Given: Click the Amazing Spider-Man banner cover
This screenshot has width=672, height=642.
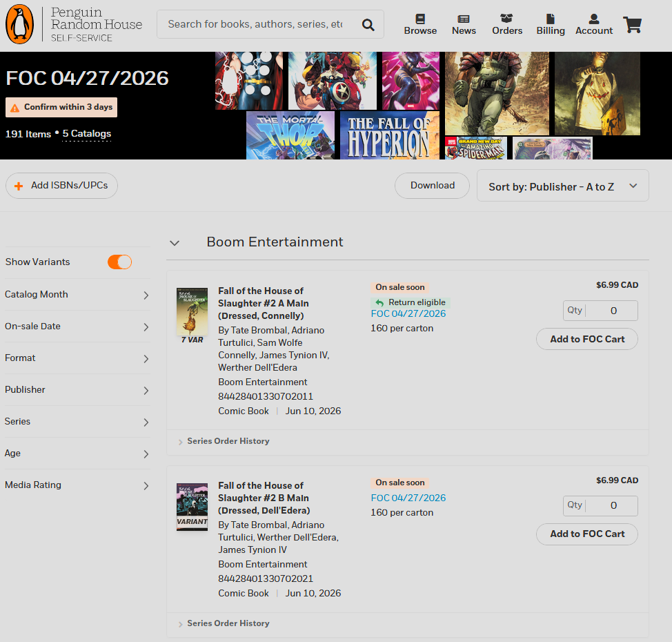Looking at the screenshot, I should pyautogui.click(x=476, y=148).
